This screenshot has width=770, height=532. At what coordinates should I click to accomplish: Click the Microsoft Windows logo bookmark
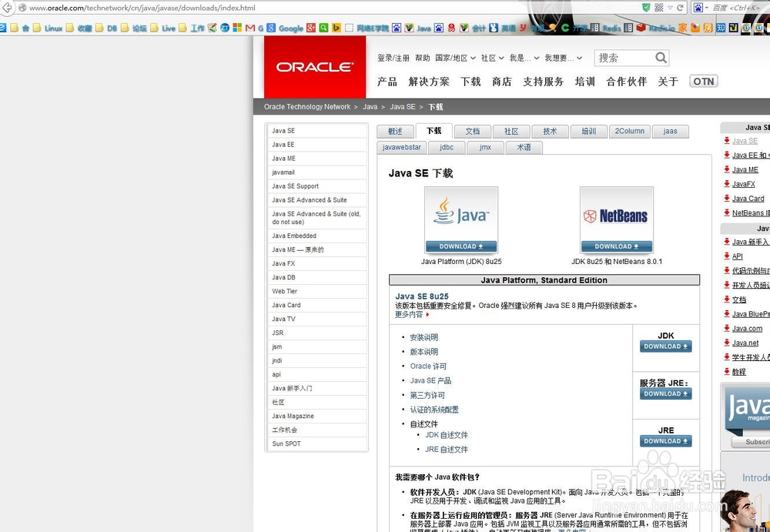237,28
